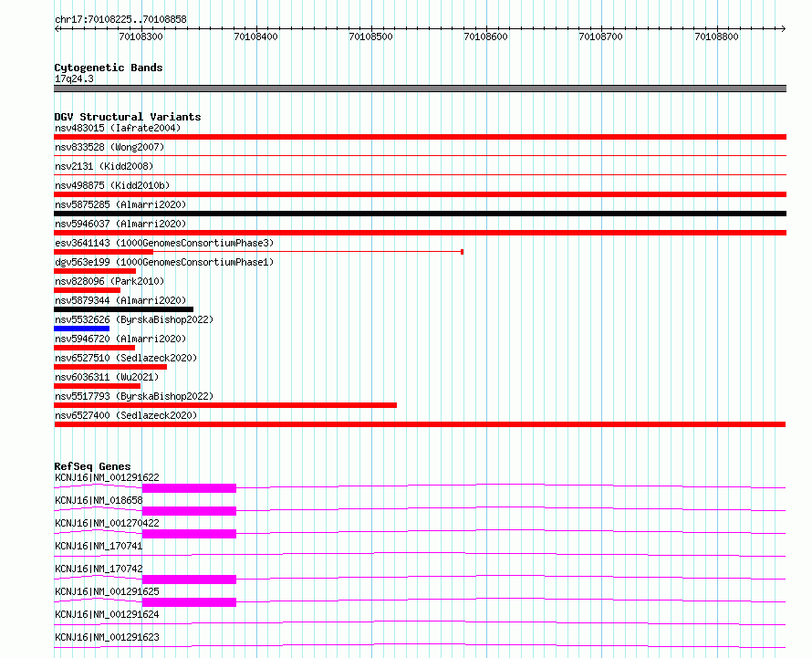
Task: Click the right arrow of the ruler
Action: (784, 28)
